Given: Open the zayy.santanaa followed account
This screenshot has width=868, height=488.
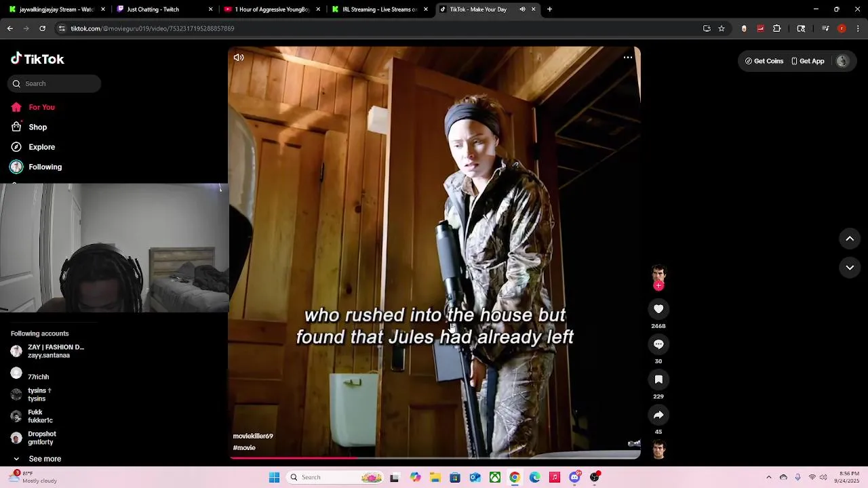Looking at the screenshot, I should tap(47, 351).
